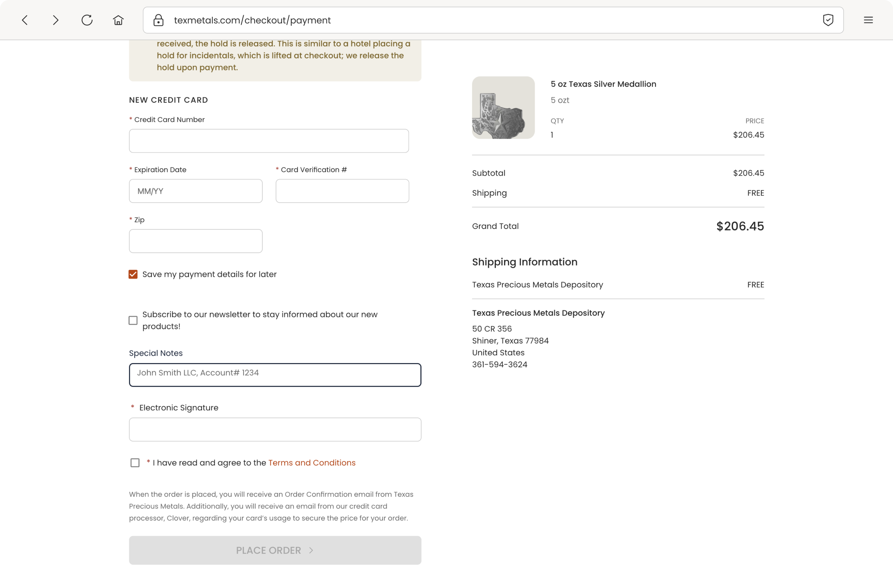This screenshot has width=893, height=588.
Task: Click the 5 oz Texas Silver Medallion title
Action: tap(603, 84)
